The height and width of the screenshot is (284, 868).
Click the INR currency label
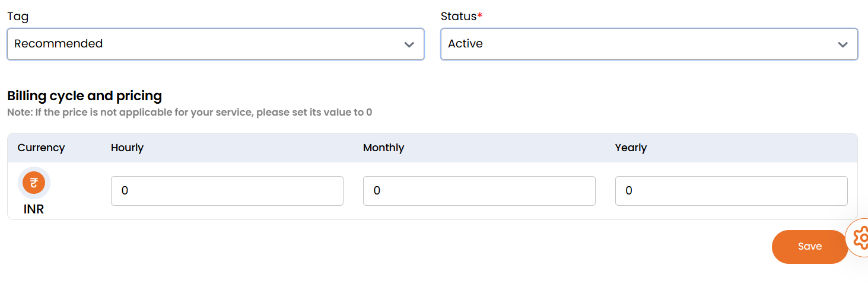pyautogui.click(x=34, y=209)
